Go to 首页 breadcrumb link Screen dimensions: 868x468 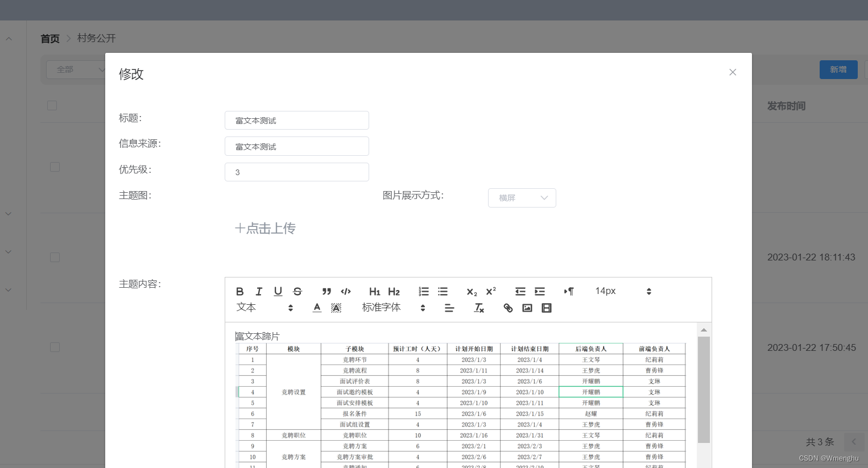coord(50,39)
